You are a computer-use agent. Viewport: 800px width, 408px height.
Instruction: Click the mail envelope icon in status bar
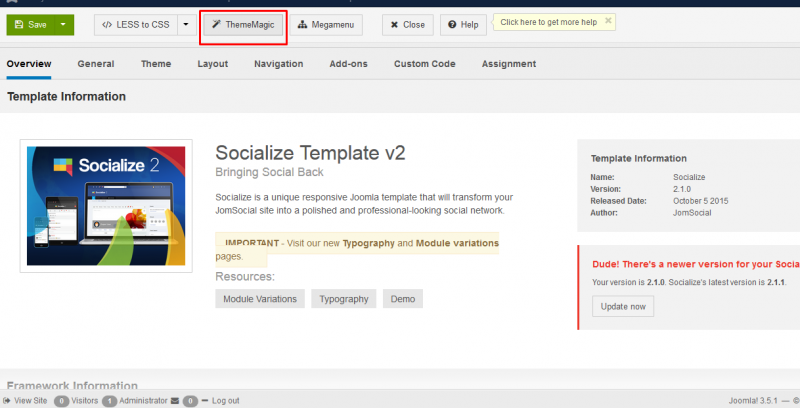175,401
